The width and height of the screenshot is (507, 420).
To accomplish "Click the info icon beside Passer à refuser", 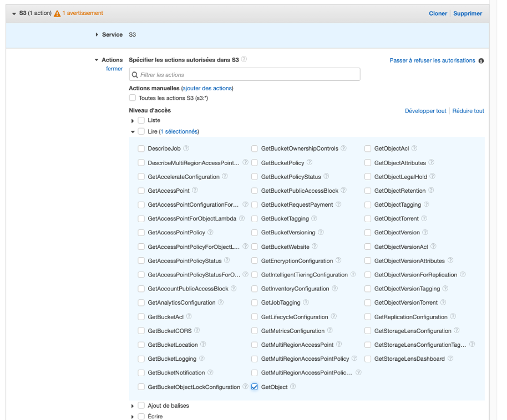I will coord(481,61).
